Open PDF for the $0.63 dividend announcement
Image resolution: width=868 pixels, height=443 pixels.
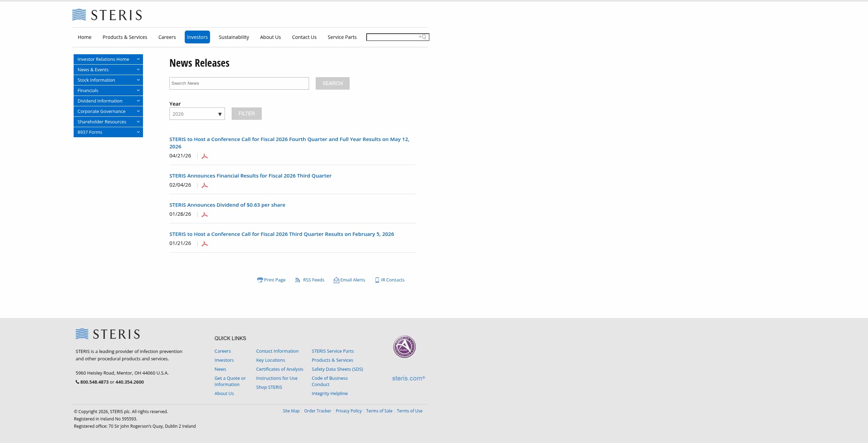(205, 214)
